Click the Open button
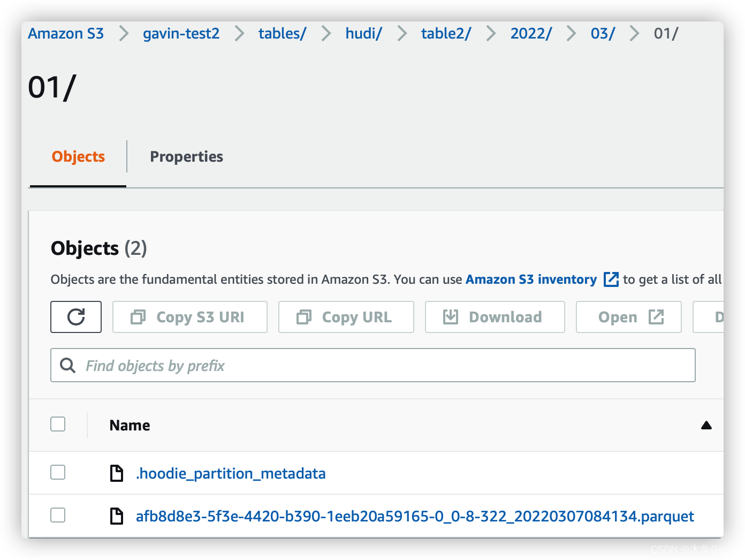This screenshot has height=560, width=745. [629, 317]
